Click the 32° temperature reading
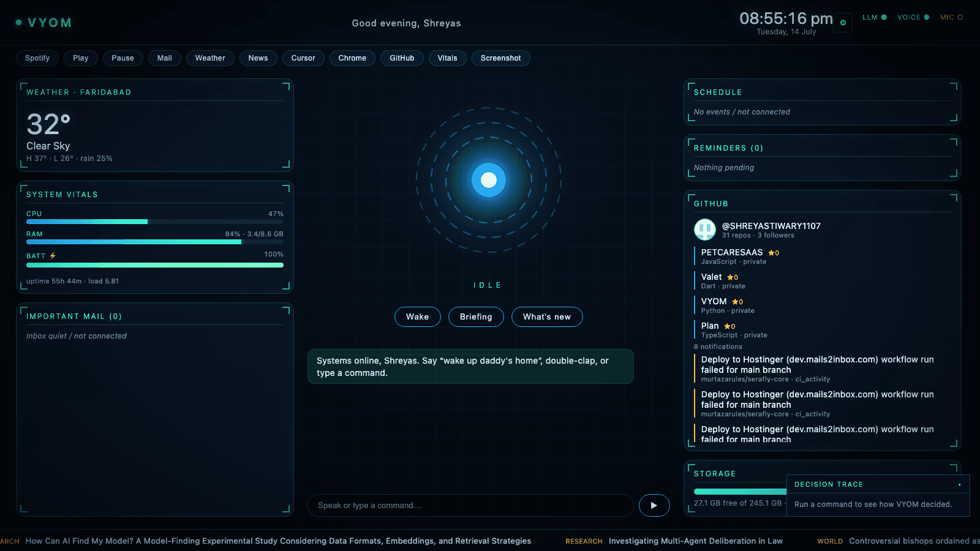This screenshot has width=980, height=551. (x=48, y=124)
